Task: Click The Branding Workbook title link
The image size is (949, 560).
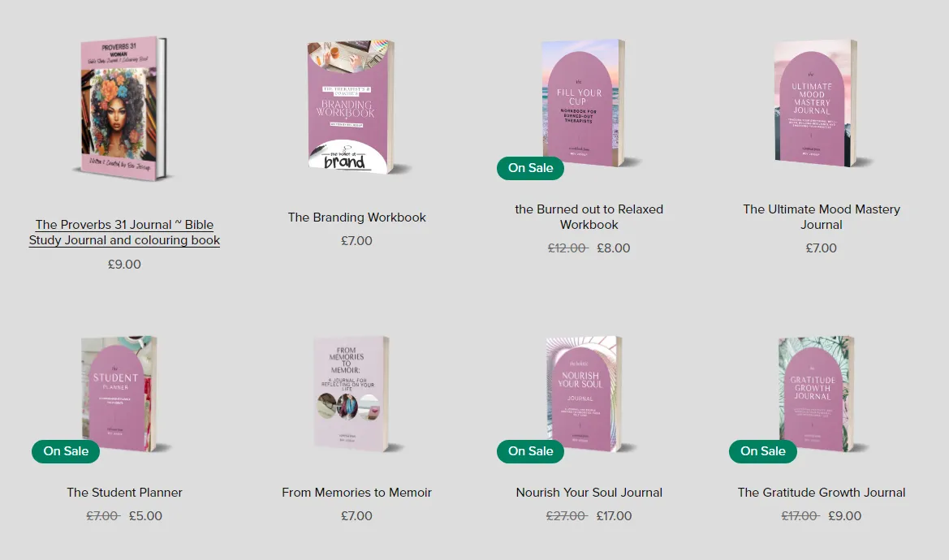Action: (x=356, y=218)
